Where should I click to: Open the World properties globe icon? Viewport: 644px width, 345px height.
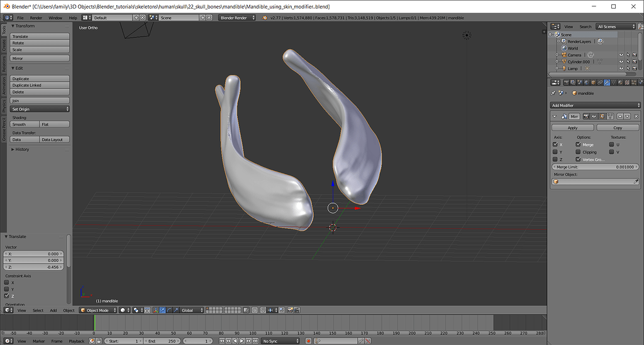[587, 82]
